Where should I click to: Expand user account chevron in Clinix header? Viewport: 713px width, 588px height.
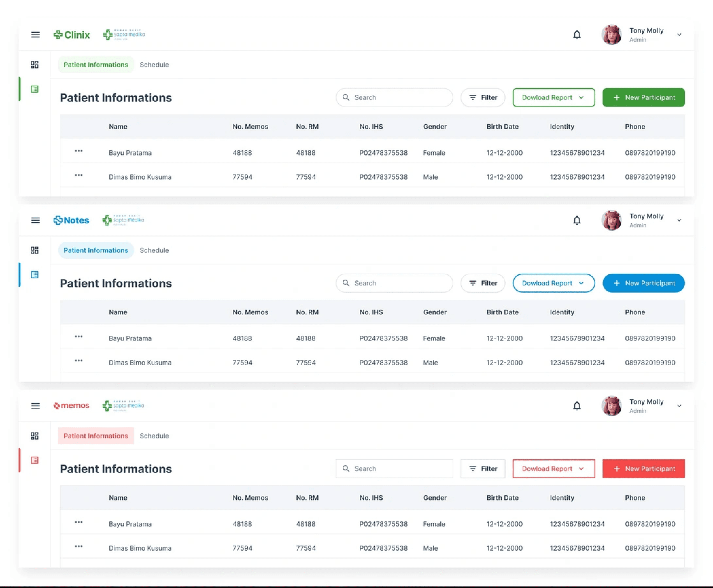(x=679, y=34)
